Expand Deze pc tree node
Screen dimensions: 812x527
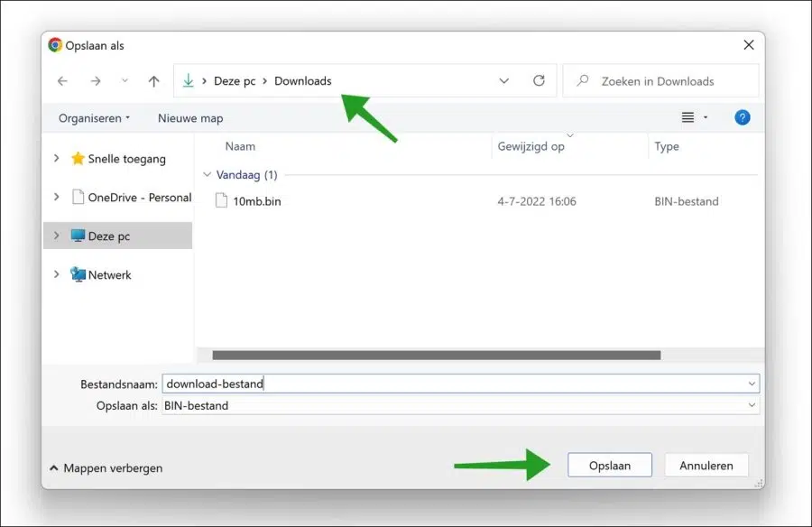pos(57,236)
